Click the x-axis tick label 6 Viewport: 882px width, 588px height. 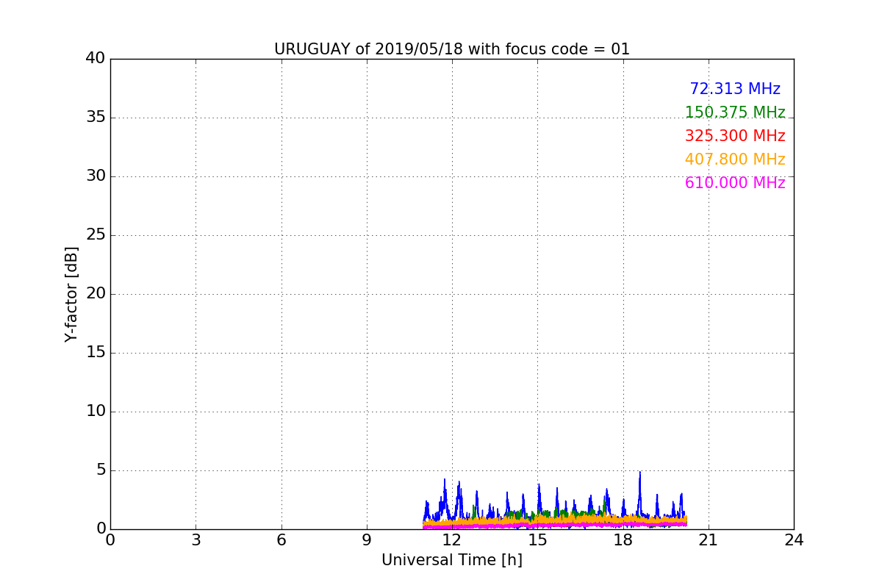pyautogui.click(x=281, y=540)
